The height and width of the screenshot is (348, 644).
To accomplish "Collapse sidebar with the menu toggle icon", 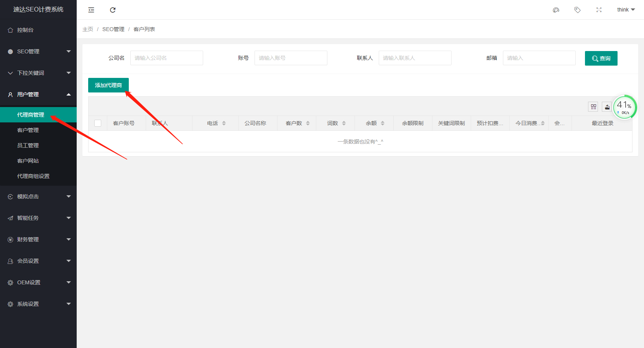I will 91,10.
